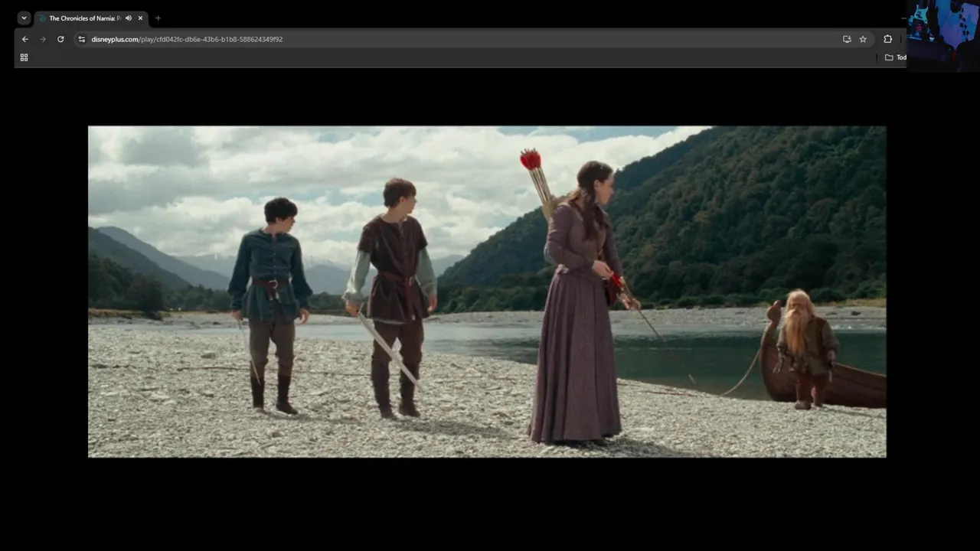Go forward to the next page

click(x=43, y=39)
